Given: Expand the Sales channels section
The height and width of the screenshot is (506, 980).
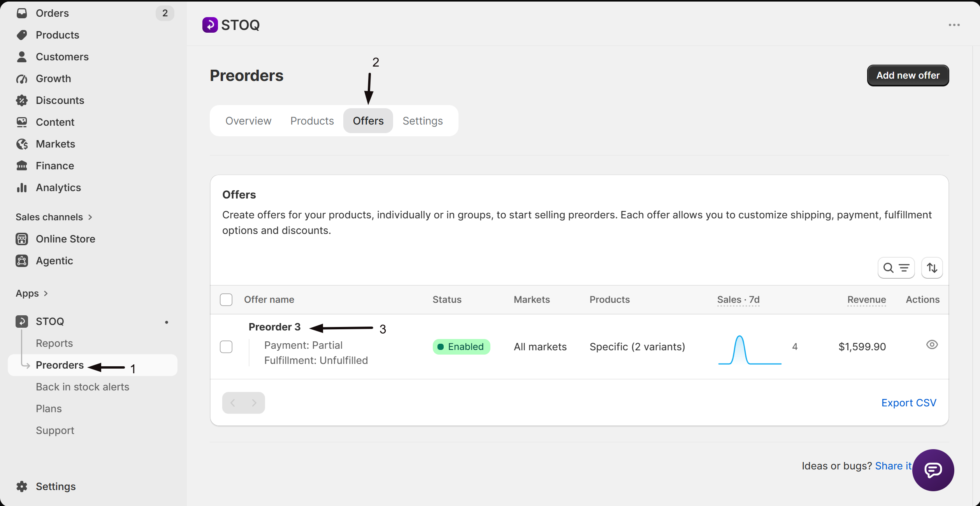Looking at the screenshot, I should (54, 217).
